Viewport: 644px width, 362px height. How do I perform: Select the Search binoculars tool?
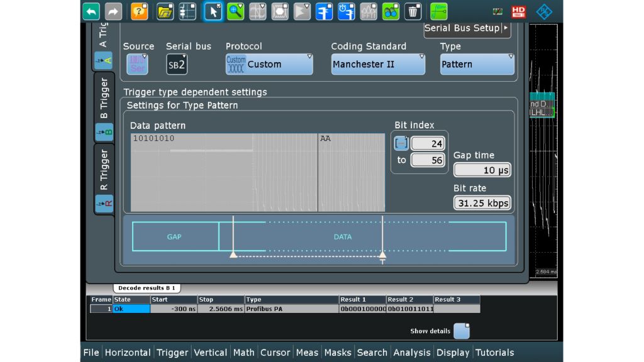[391, 11]
